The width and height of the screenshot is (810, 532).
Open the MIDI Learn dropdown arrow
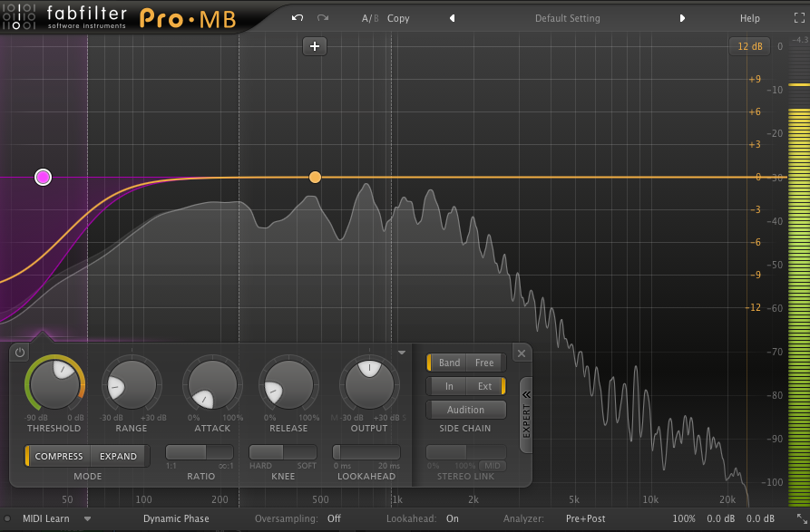pyautogui.click(x=87, y=519)
